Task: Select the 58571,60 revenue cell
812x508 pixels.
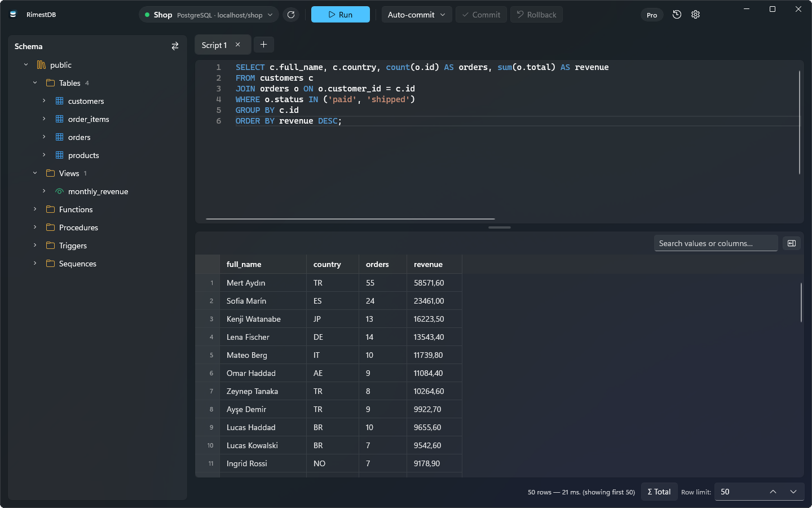Action: click(434, 283)
